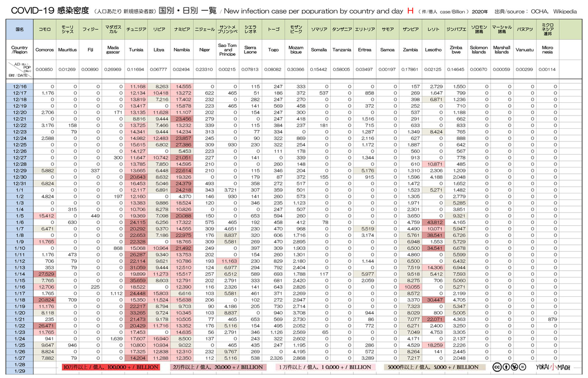Click the Sao Tom and Principe header
This screenshot has height=378, width=588.
227,50
